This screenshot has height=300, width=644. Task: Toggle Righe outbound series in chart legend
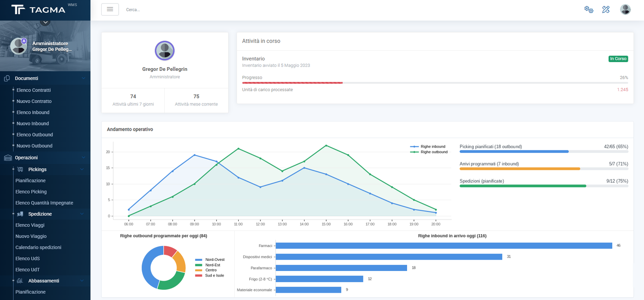429,152
